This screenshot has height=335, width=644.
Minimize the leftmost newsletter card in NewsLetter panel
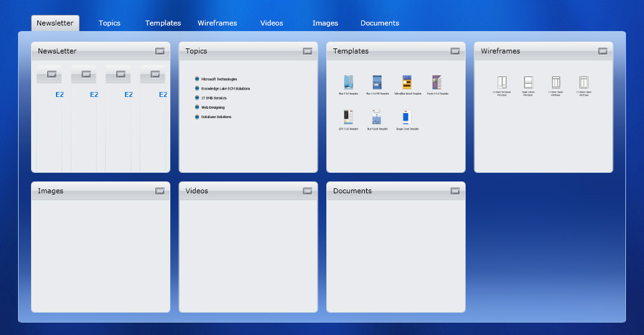(52, 75)
